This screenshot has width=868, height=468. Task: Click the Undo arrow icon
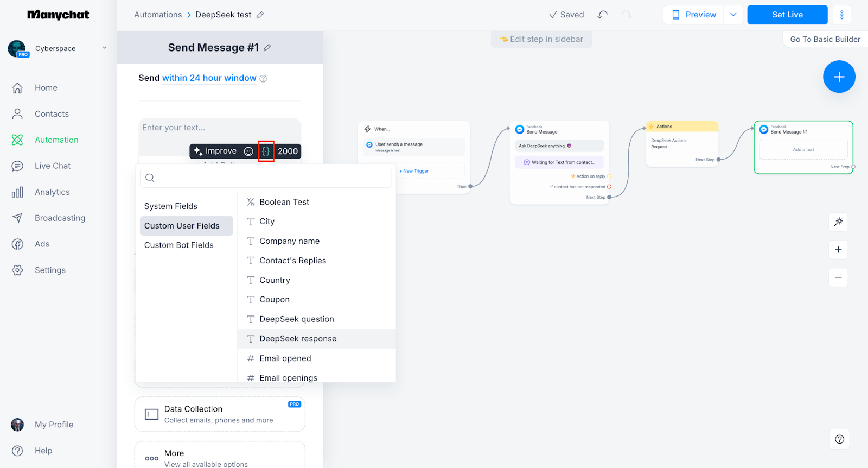click(x=603, y=15)
